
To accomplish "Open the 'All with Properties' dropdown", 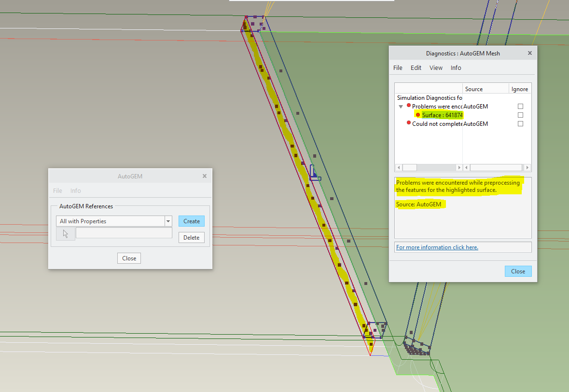I will [x=168, y=221].
